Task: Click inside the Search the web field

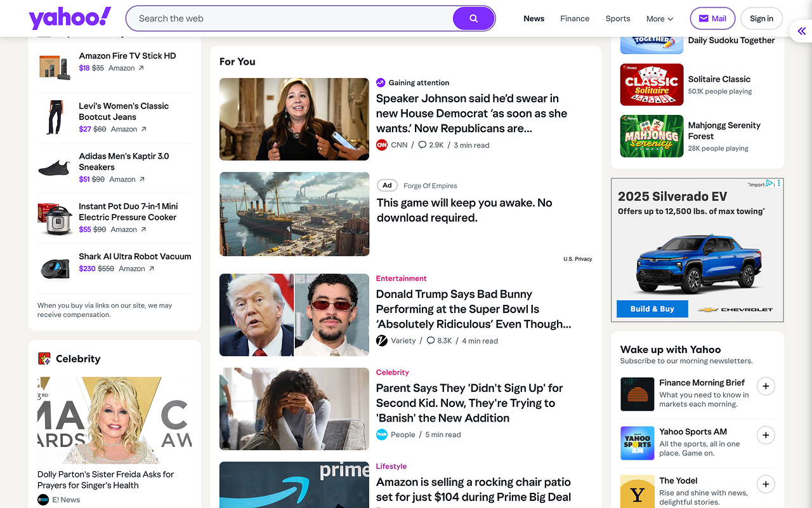Action: [x=285, y=18]
